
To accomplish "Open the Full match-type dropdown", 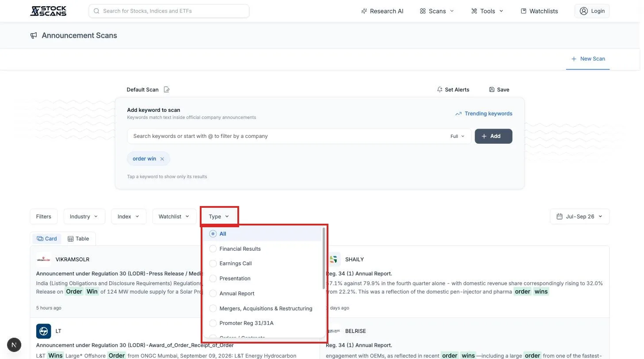I will pos(457,136).
